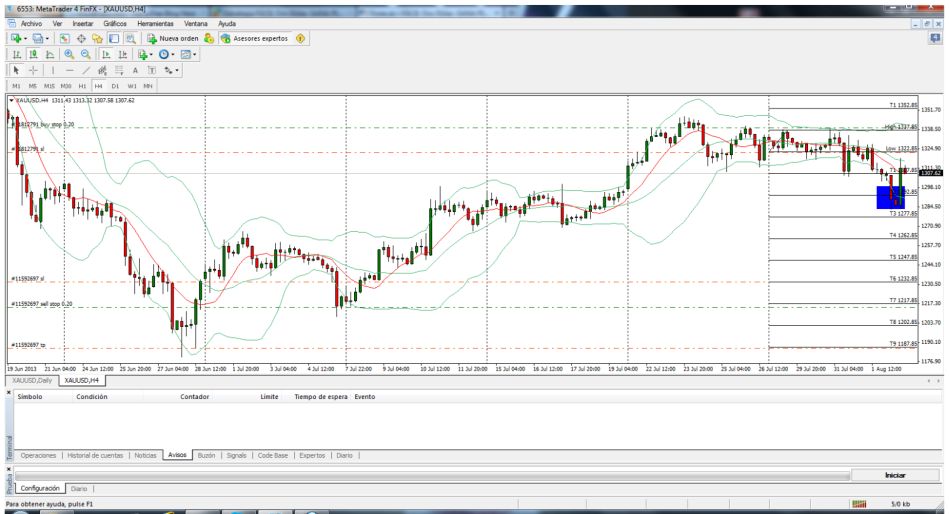
Task: Click the blue rectangle on the chart
Action: pos(890,197)
